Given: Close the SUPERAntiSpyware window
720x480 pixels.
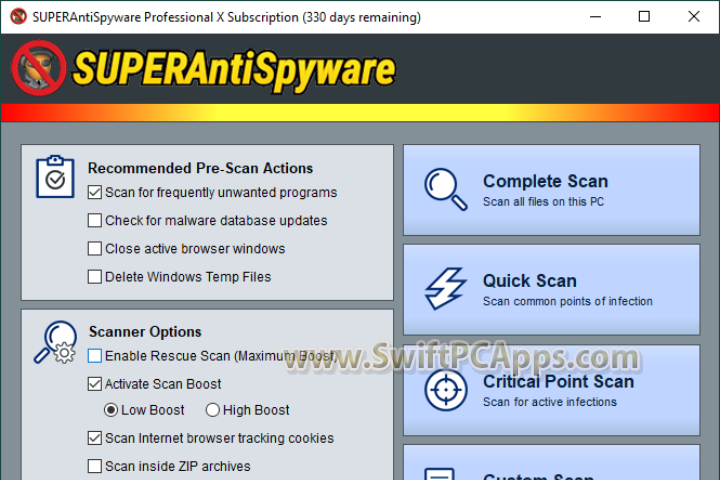Looking at the screenshot, I should click(x=694, y=17).
